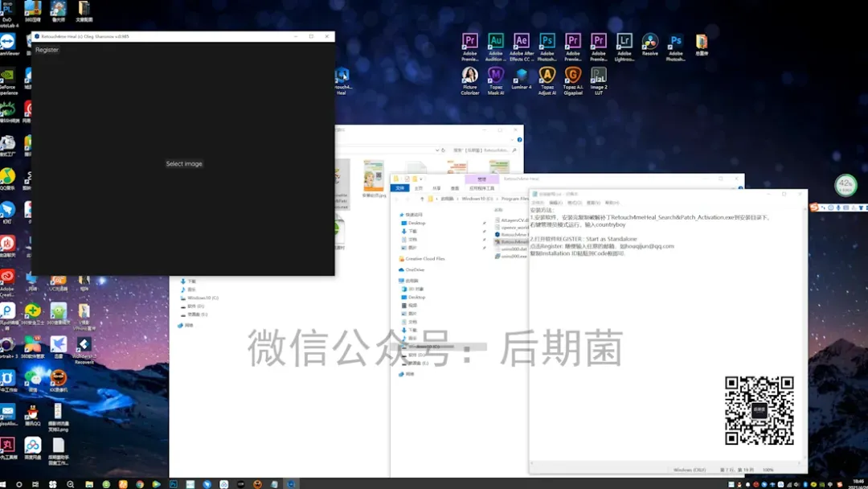The width and height of the screenshot is (868, 489).
Task: Open Photoshop from the taskbar
Action: tap(174, 484)
